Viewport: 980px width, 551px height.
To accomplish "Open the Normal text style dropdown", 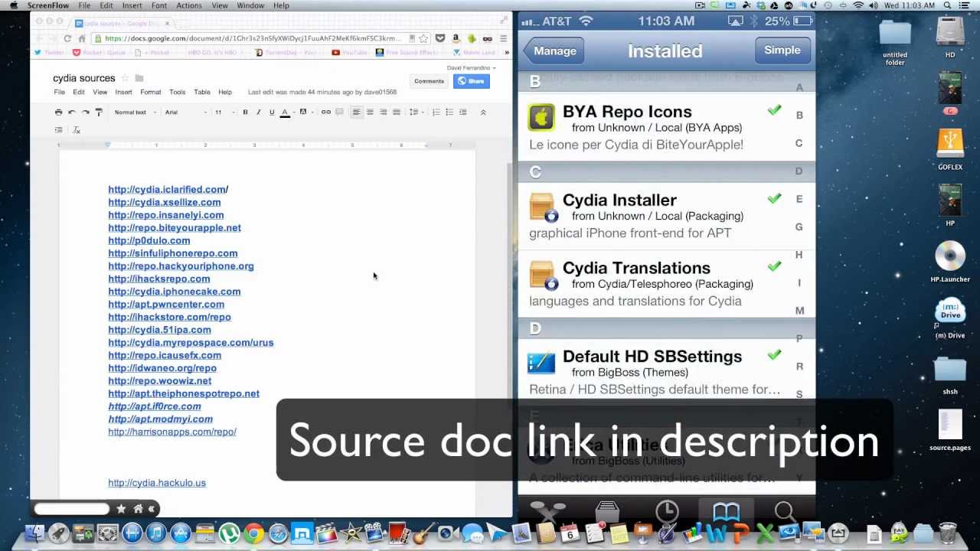I will point(136,112).
